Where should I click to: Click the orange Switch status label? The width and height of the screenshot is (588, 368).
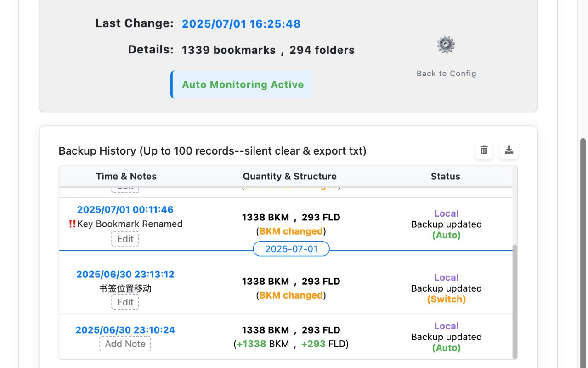click(446, 299)
